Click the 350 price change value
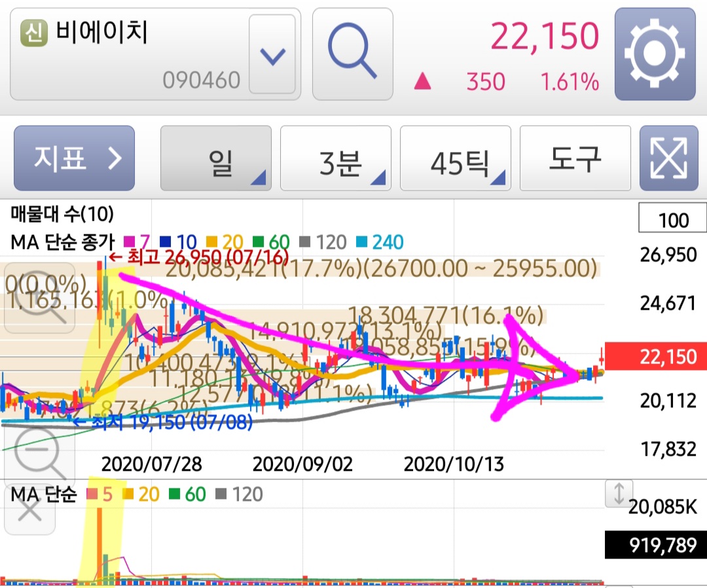The height and width of the screenshot is (588, 707). click(486, 82)
